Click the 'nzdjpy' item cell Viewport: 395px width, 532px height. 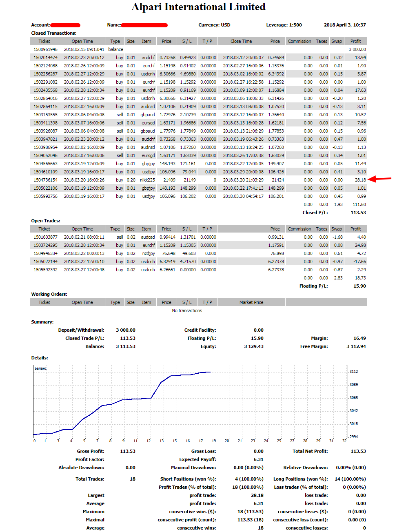pyautogui.click(x=149, y=253)
